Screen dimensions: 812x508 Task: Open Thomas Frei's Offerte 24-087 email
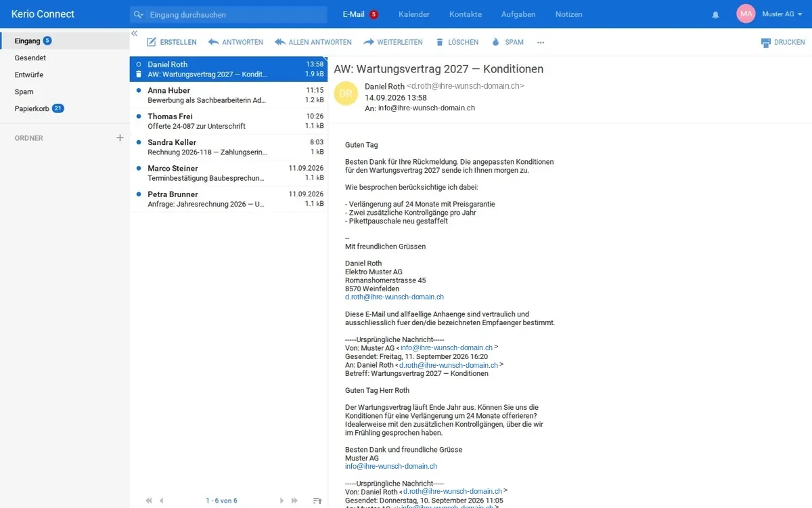coord(229,121)
